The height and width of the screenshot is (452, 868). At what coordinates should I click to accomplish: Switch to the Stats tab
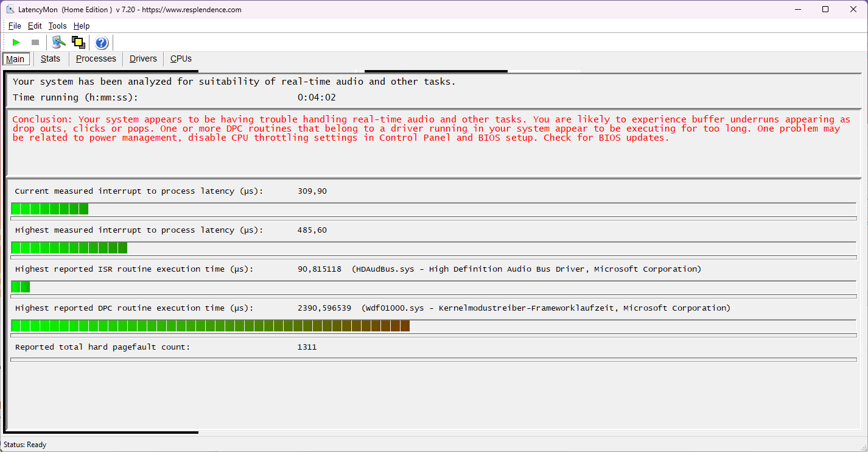pyautogui.click(x=51, y=58)
